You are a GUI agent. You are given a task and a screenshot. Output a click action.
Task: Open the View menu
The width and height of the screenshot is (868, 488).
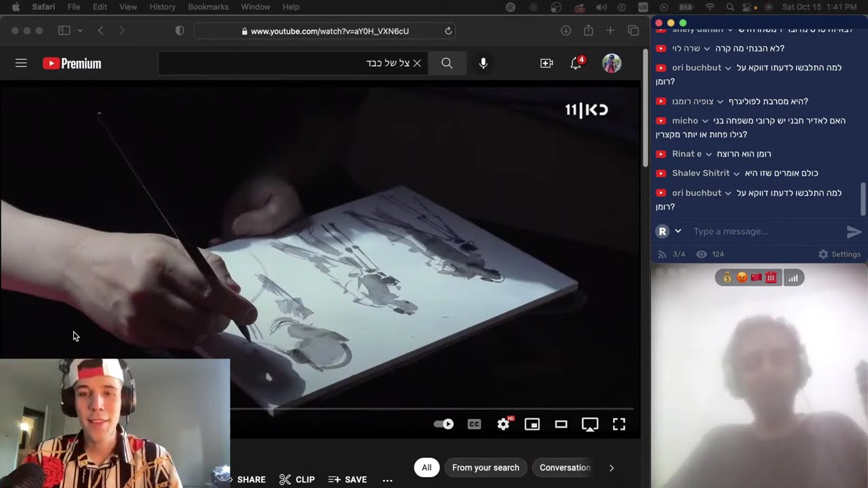[x=128, y=7]
